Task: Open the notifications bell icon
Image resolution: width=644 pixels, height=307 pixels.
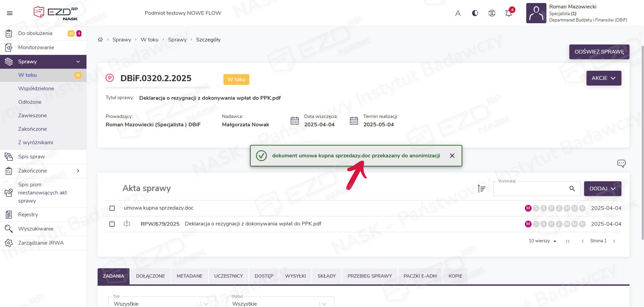Action: (508, 13)
